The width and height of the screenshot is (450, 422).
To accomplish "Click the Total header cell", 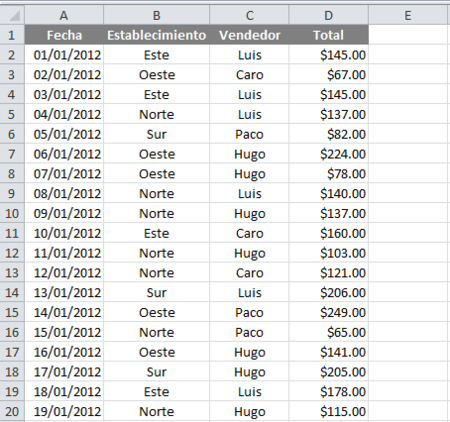I will pos(329,35).
